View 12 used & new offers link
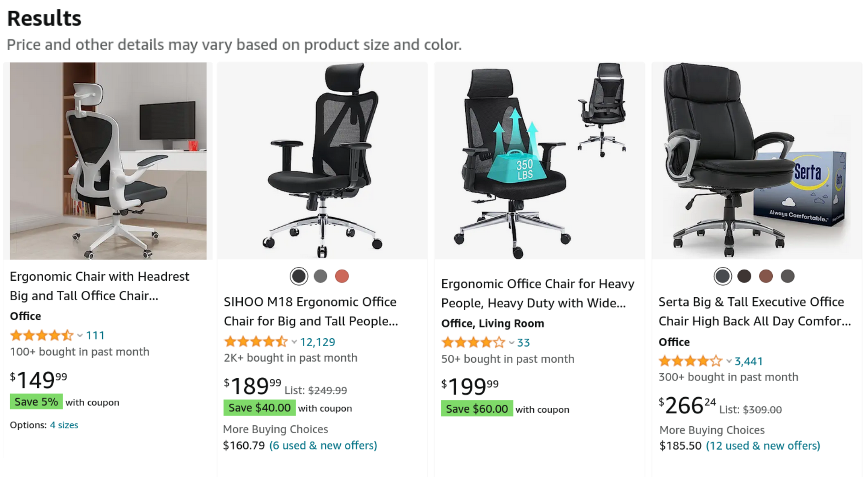The image size is (868, 480). 763,446
